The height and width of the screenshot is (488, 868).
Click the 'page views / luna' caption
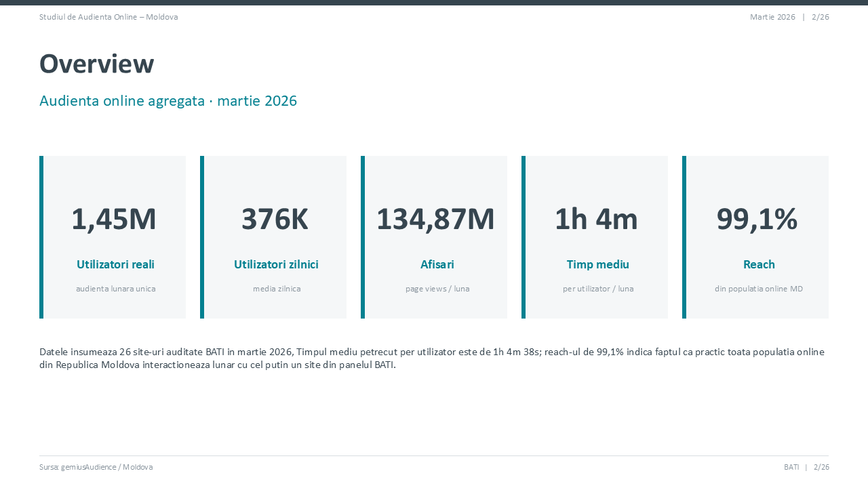(x=437, y=289)
